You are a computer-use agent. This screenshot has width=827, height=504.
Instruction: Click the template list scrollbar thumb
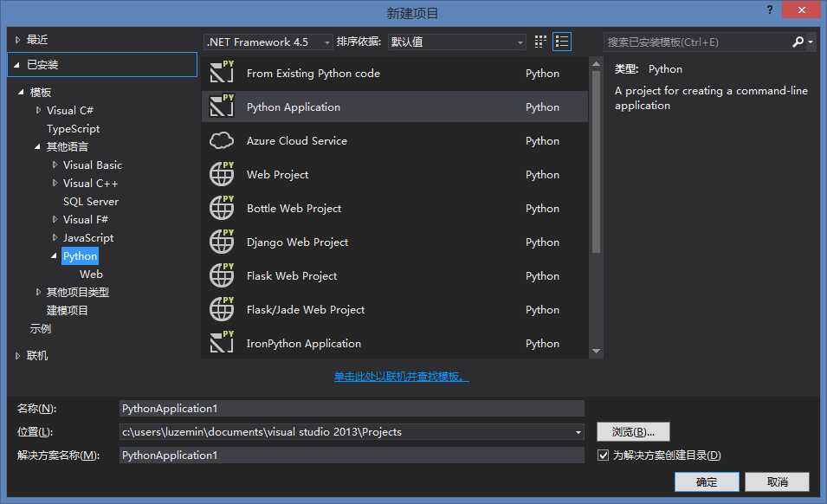point(596,163)
